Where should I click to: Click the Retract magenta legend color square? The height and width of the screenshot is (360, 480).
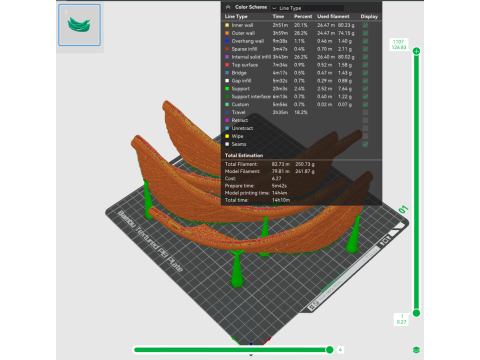point(227,120)
